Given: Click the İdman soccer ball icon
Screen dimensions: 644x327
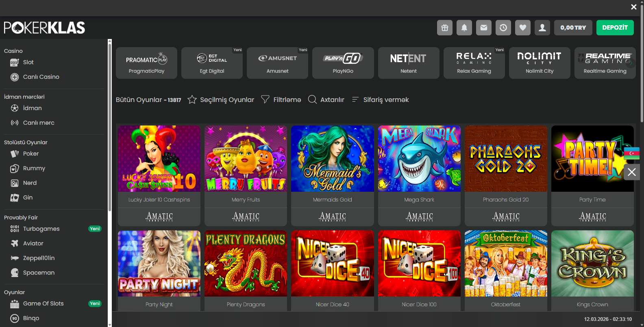Looking at the screenshot, I should tap(15, 108).
